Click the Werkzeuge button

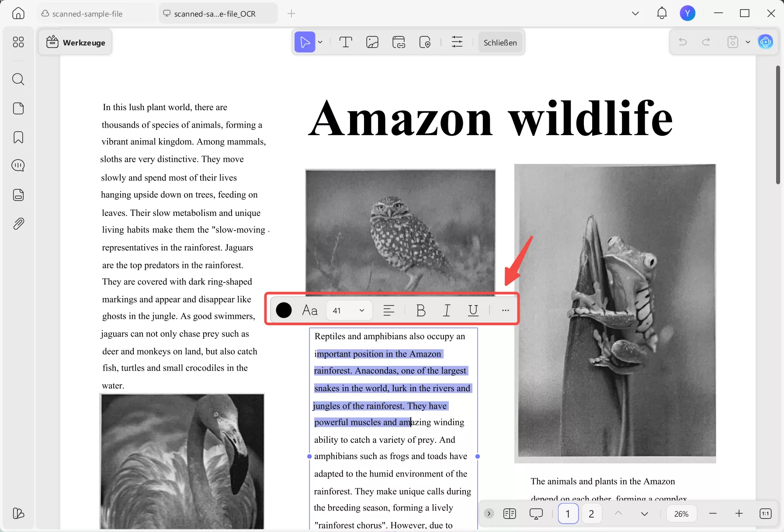tap(76, 42)
